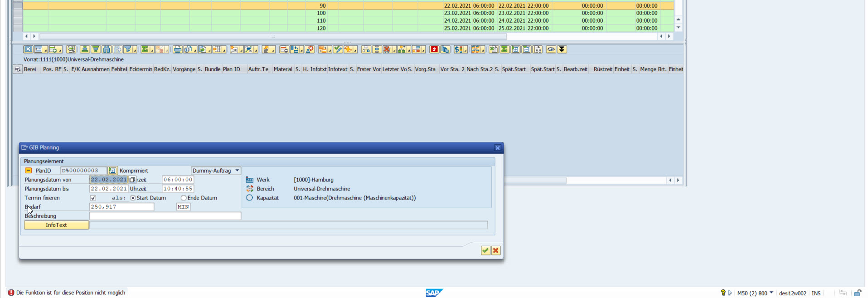
Task: Click the Plan ID column header
Action: click(231, 69)
